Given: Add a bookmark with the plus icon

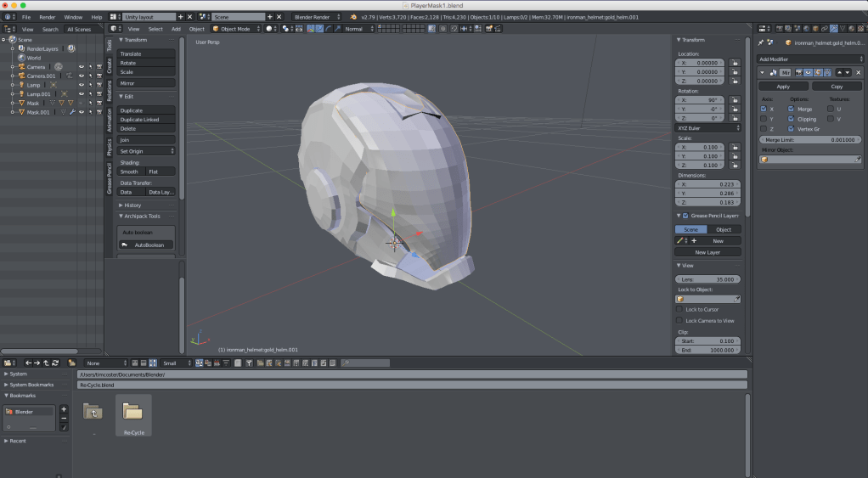Looking at the screenshot, I should (x=64, y=409).
